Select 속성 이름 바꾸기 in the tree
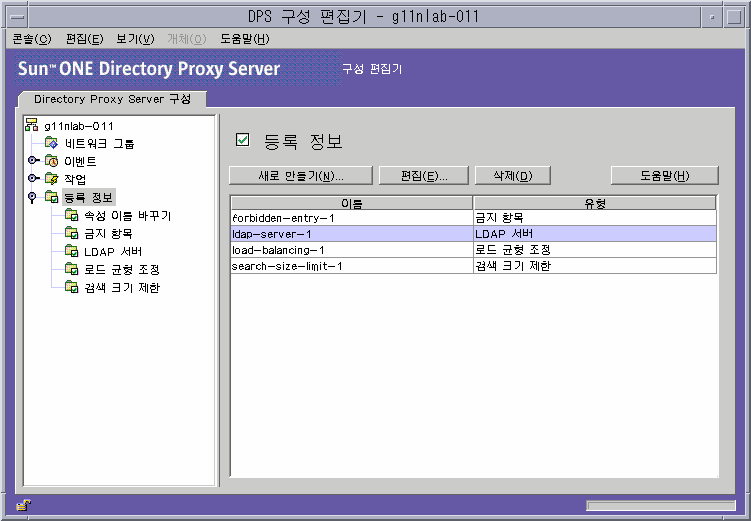This screenshot has width=751, height=521. coord(127,215)
